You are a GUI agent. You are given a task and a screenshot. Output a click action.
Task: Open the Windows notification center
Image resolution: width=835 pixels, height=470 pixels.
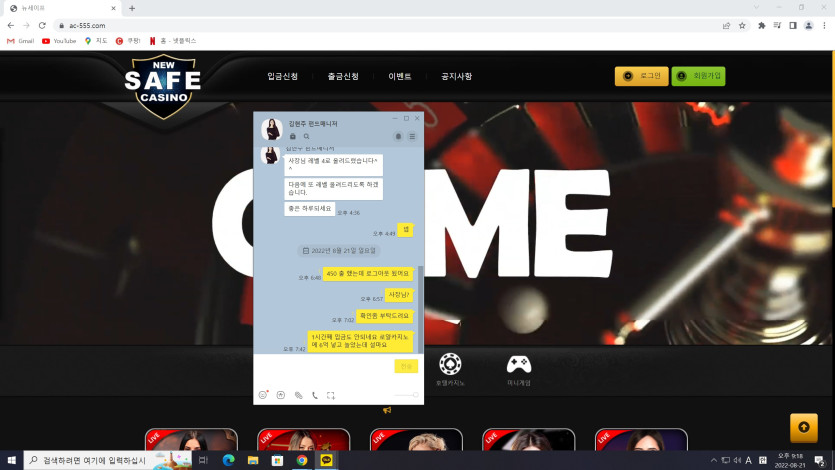[x=820, y=460]
